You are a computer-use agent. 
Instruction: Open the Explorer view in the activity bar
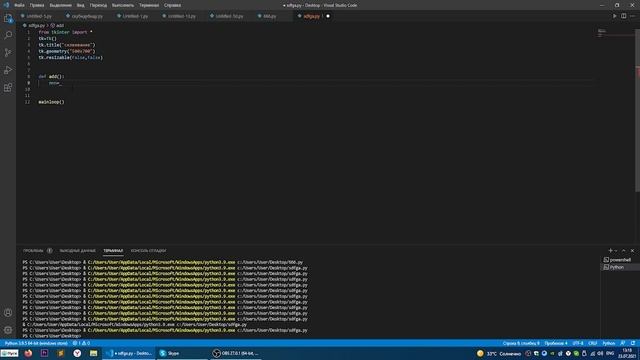click(x=8, y=18)
